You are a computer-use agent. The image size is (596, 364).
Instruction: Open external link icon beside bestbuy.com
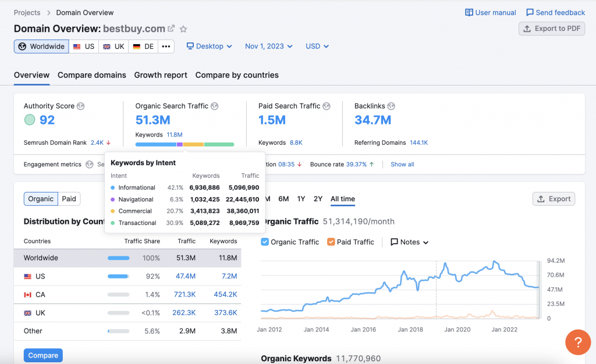171,28
